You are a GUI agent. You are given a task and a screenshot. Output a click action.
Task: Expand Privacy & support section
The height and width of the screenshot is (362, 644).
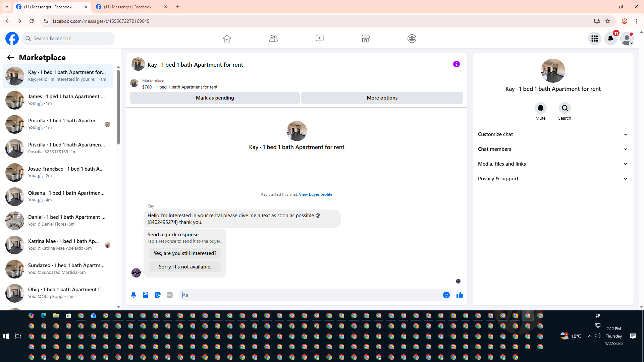[x=553, y=179]
